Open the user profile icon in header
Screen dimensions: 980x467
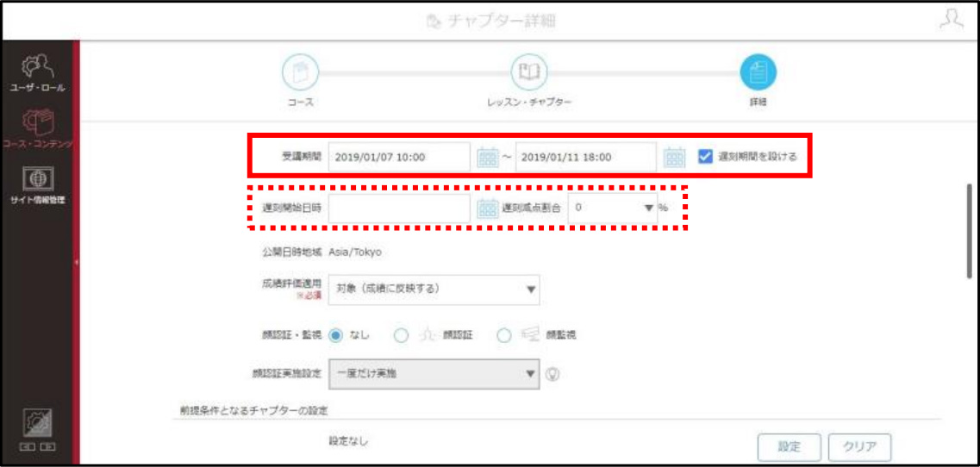(952, 21)
